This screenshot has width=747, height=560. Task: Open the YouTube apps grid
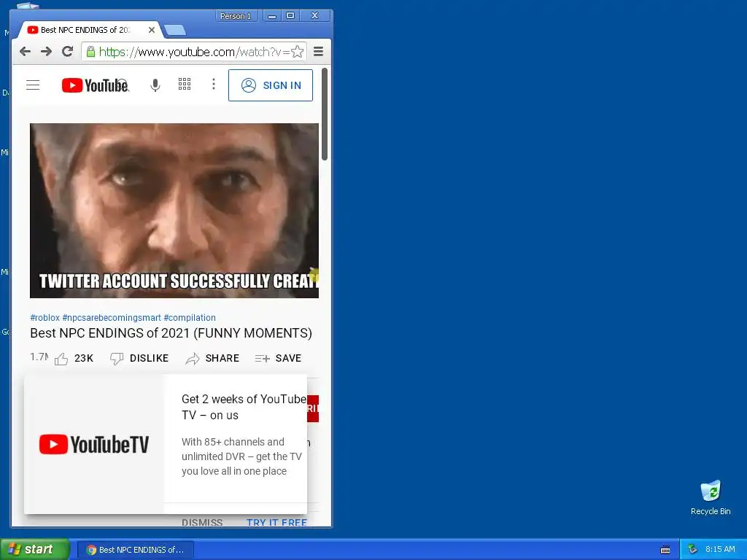tap(185, 85)
